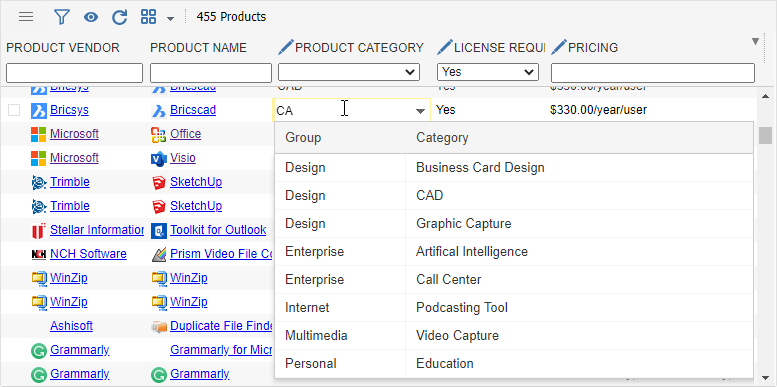777x387 pixels.
Task: Expand the arrow next to the grid view icon
Action: (x=170, y=19)
